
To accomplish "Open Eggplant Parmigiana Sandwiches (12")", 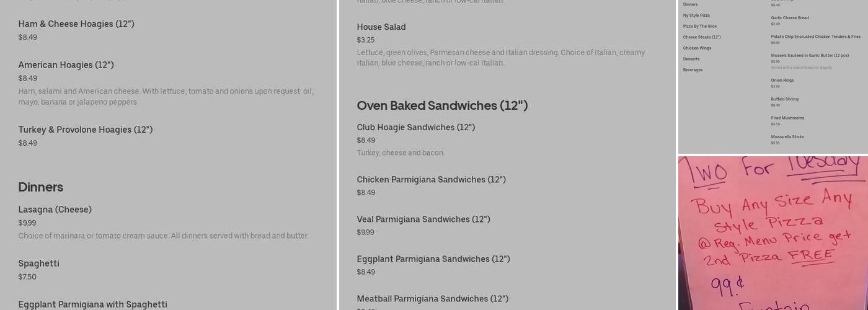I will click(x=433, y=259).
